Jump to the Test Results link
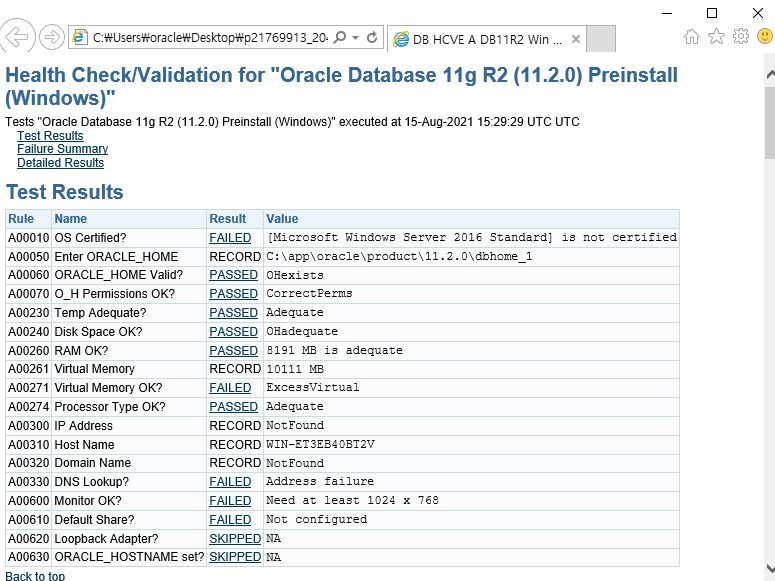This screenshot has height=581, width=775. (50, 135)
